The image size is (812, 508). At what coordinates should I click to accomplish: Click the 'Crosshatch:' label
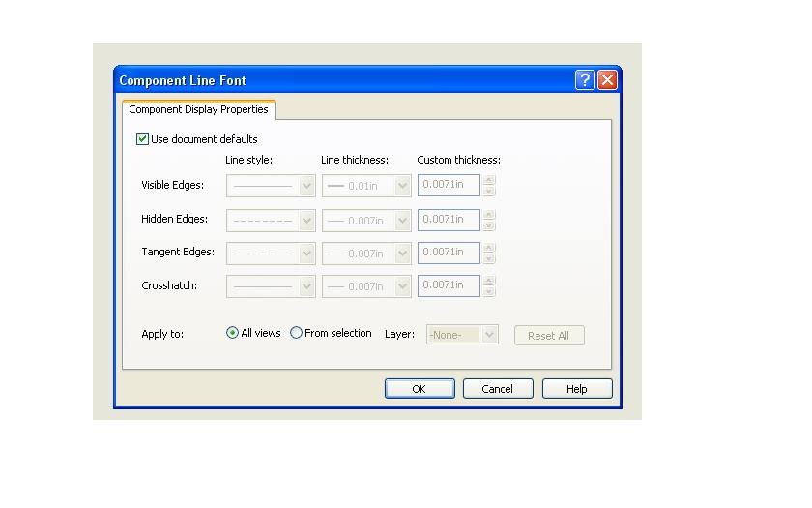[x=169, y=285]
